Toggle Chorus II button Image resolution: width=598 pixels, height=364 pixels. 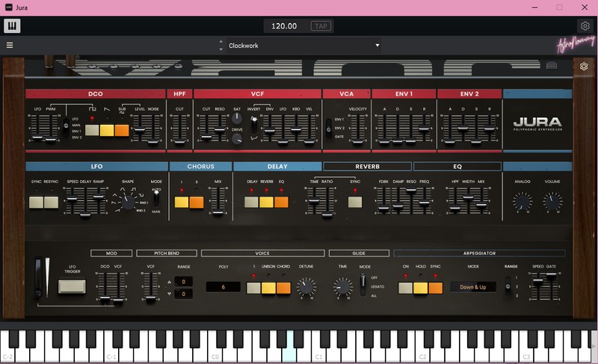tap(197, 203)
